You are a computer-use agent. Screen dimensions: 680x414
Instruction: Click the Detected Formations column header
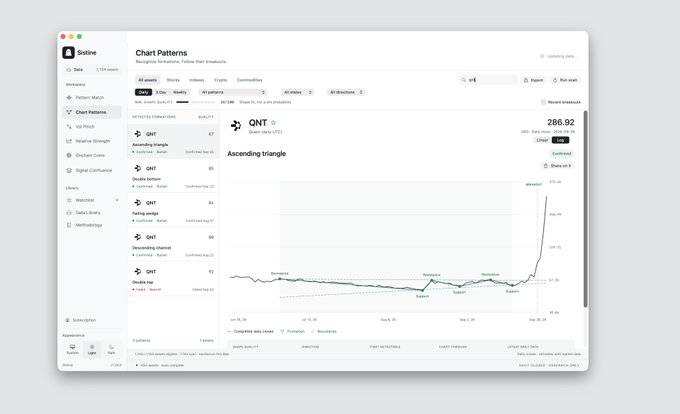coord(154,117)
